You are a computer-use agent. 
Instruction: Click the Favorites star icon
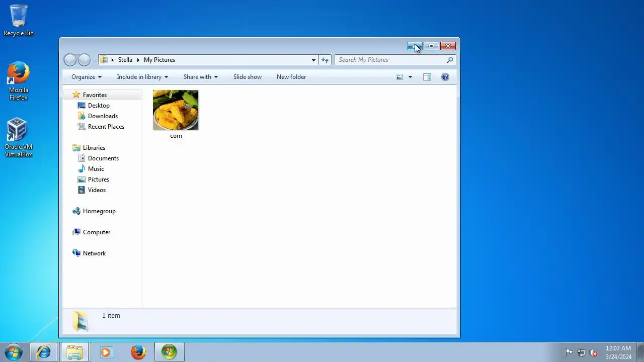coord(76,95)
